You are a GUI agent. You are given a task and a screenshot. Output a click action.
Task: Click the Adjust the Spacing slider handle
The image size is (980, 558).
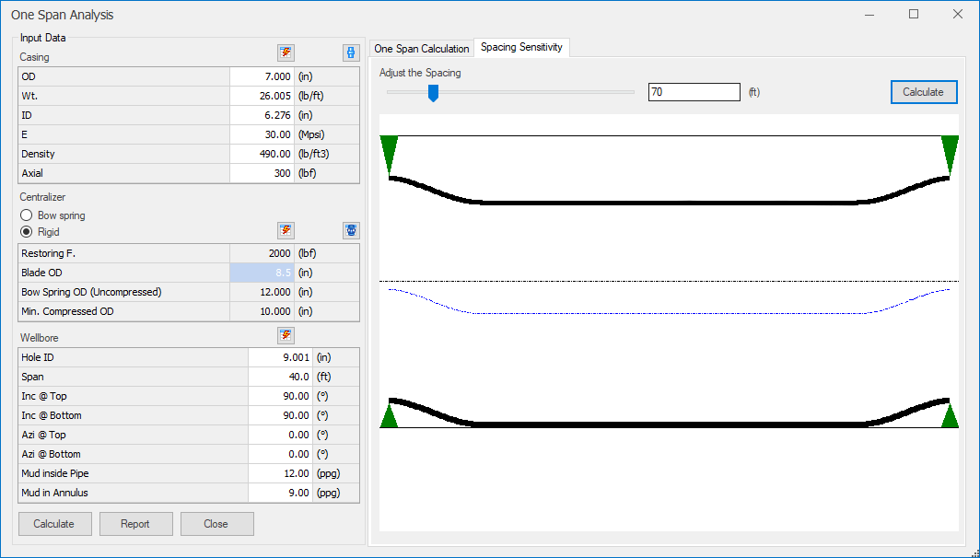(x=433, y=93)
